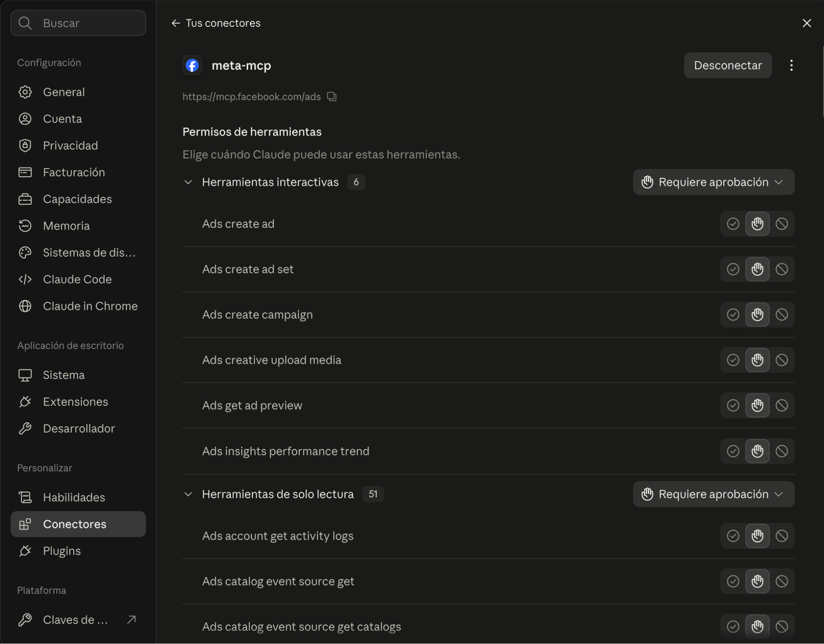Click the search magnifier icon
This screenshot has width=824, height=644.
[25, 23]
